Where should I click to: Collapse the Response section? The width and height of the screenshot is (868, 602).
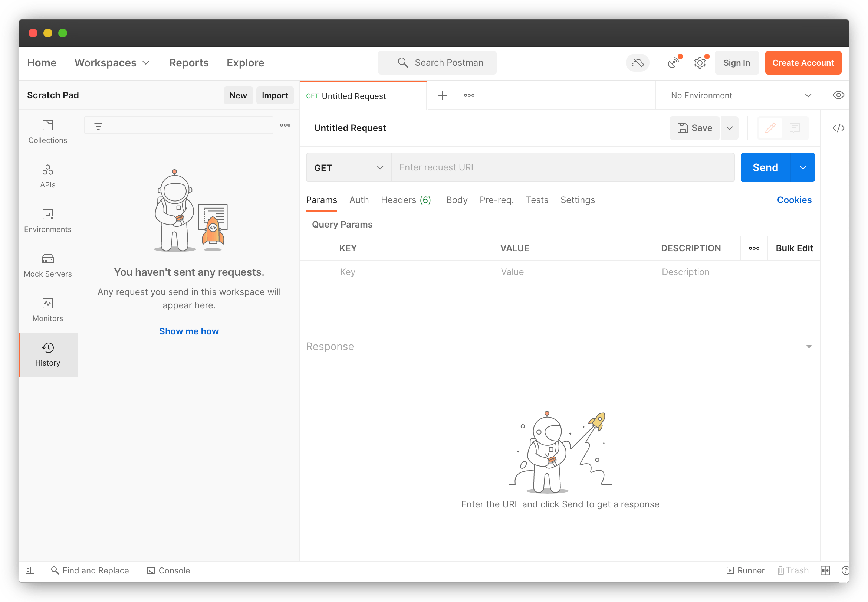pyautogui.click(x=809, y=346)
